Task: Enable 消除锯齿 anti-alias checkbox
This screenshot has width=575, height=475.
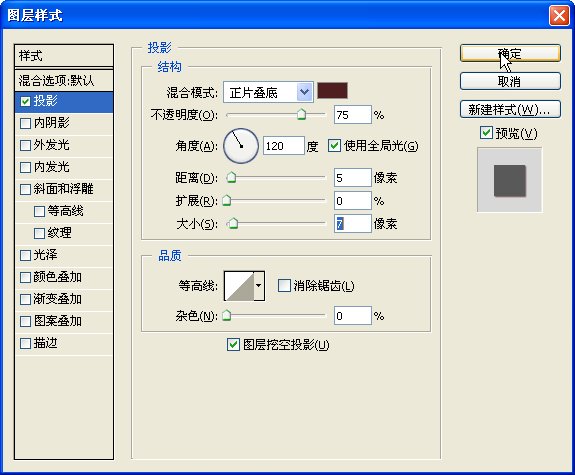Action: point(284,286)
